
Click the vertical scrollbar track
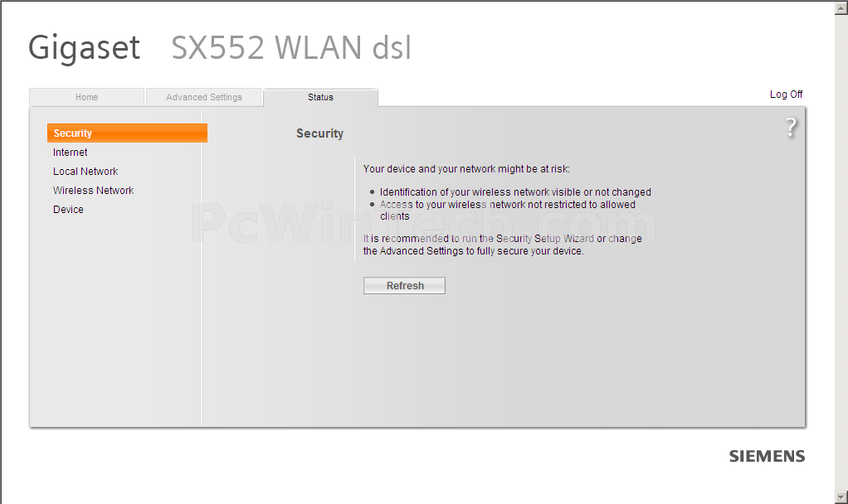841,252
